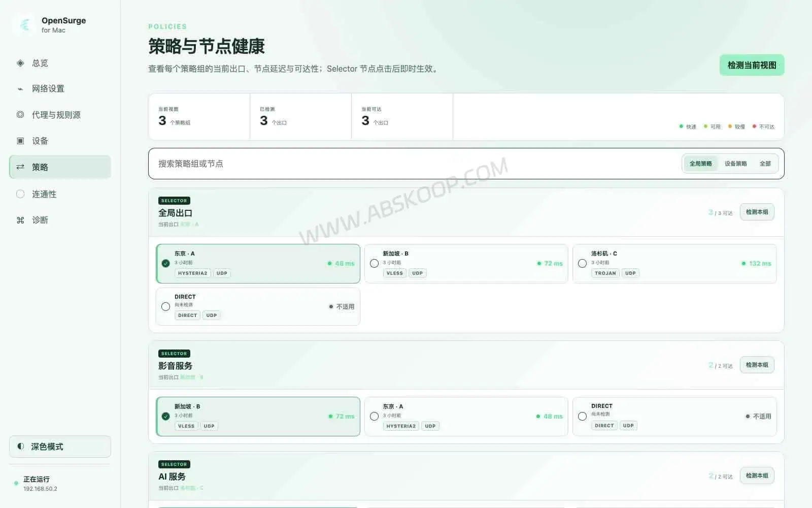Image resolution: width=812 pixels, height=508 pixels.
Task: Click the 192.168.50.2 address text
Action: click(40, 489)
